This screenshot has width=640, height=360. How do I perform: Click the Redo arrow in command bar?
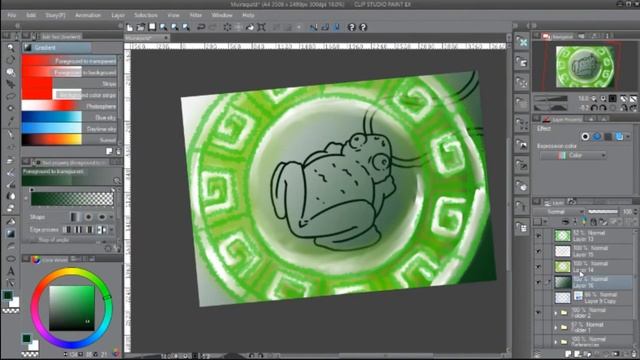[x=213, y=27]
